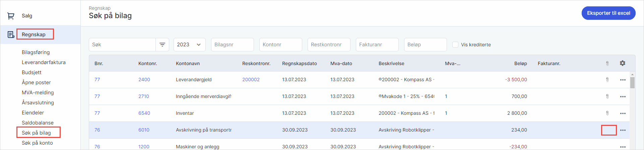The image size is (644, 150).
Task: Click the Salg shopping cart icon
Action: coord(11,16)
